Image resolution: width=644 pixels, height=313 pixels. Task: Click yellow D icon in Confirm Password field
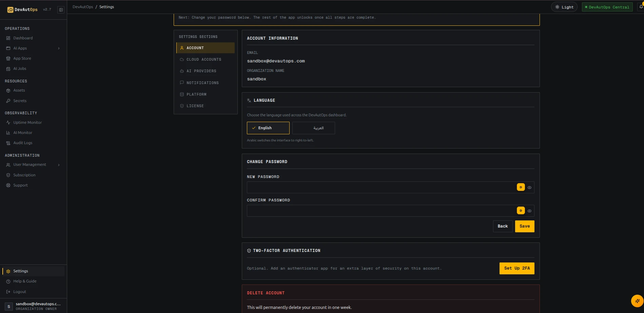click(521, 211)
